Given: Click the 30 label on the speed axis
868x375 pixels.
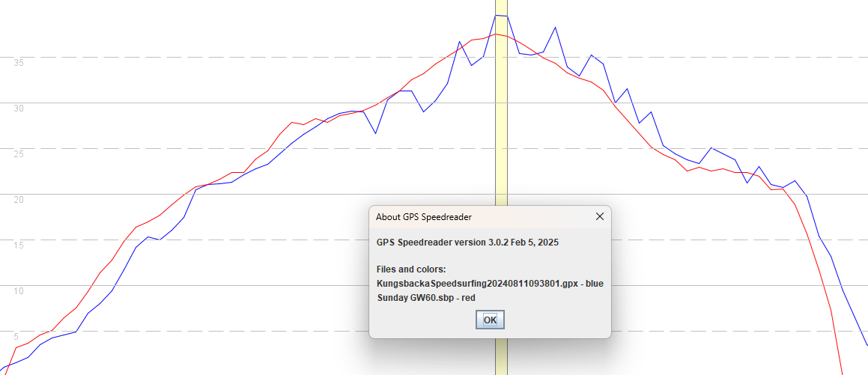Looking at the screenshot, I should 18,109.
